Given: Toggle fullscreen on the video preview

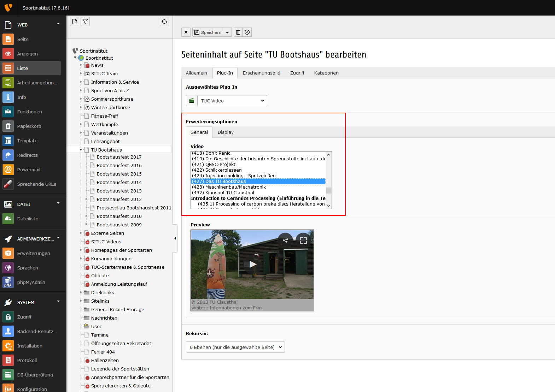Looking at the screenshot, I should click(303, 240).
